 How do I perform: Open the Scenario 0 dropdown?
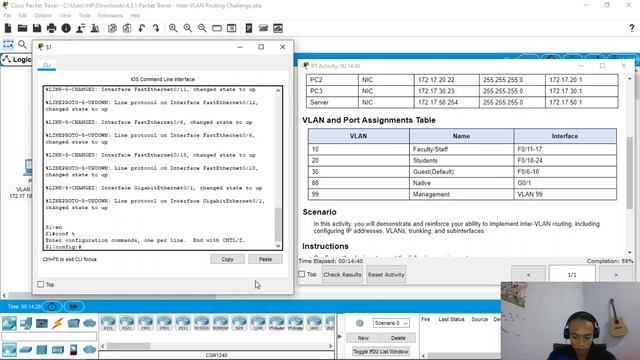[391, 323]
